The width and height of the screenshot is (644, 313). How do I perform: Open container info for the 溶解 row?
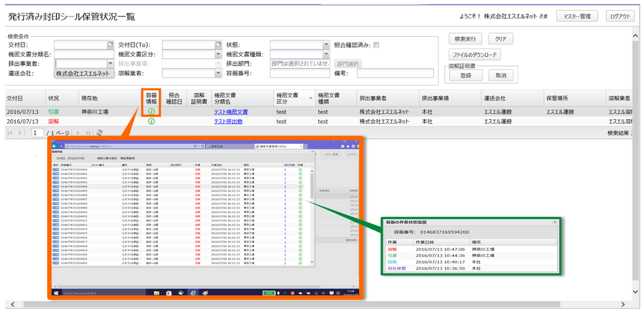(x=151, y=121)
